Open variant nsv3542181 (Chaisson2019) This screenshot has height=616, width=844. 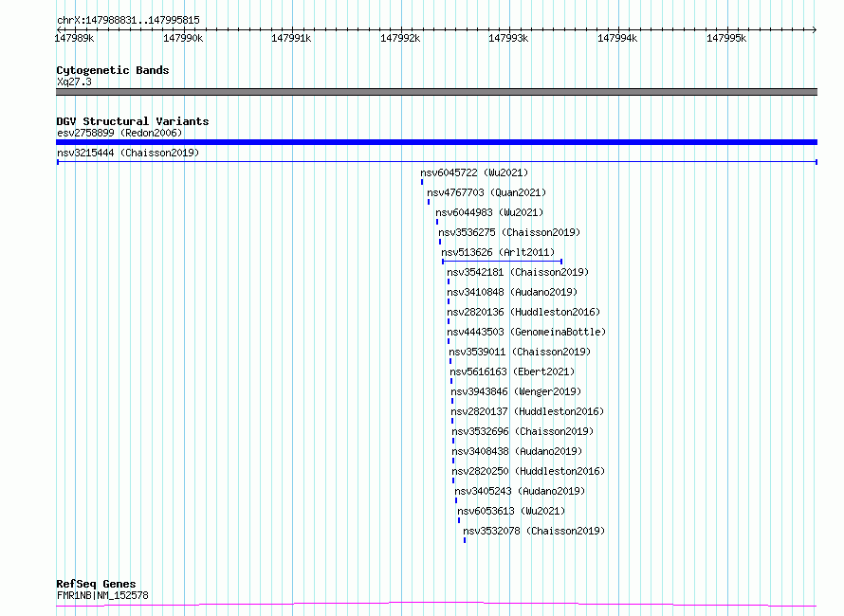(518, 272)
